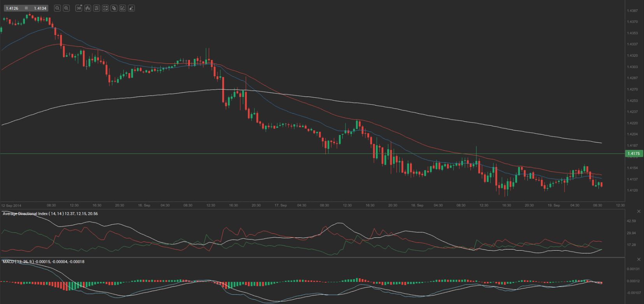Click the line chart studies icon
Image resolution: width=644 pixels, height=304 pixels.
click(x=105, y=8)
